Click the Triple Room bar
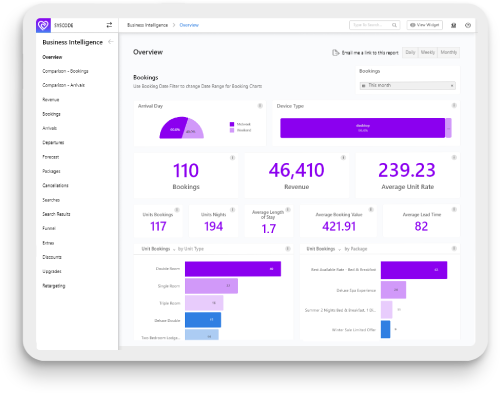 [204, 303]
